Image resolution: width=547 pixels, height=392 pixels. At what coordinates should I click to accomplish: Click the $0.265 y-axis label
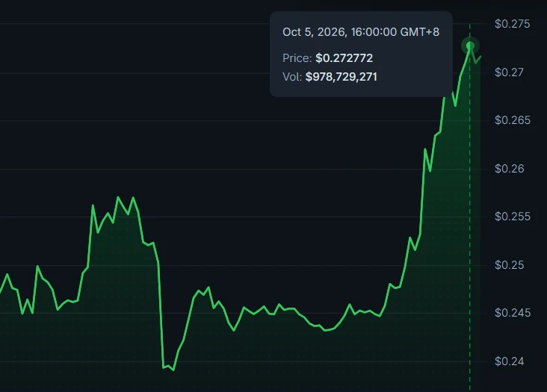513,120
